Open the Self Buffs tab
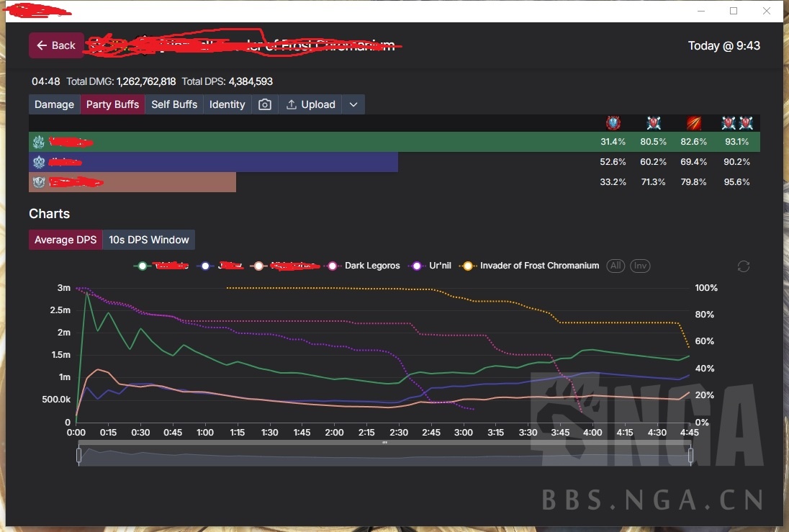 tap(174, 104)
